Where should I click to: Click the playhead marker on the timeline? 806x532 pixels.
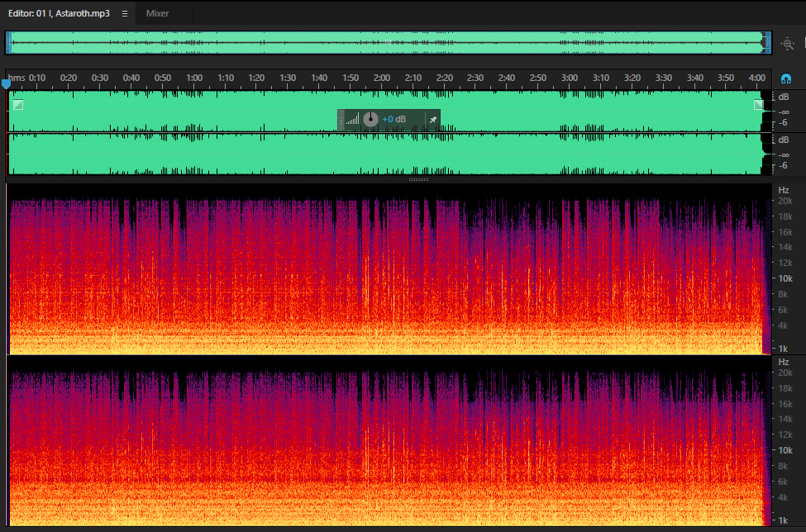click(6, 83)
